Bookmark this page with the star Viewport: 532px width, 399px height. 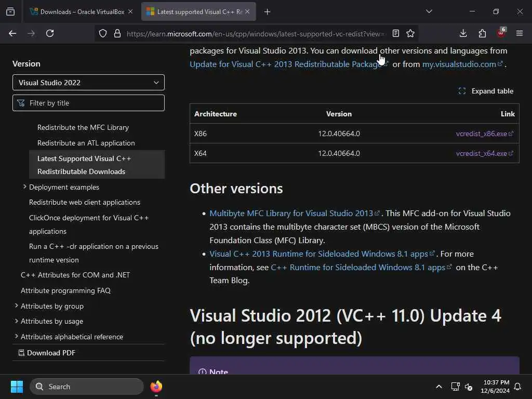tap(410, 33)
